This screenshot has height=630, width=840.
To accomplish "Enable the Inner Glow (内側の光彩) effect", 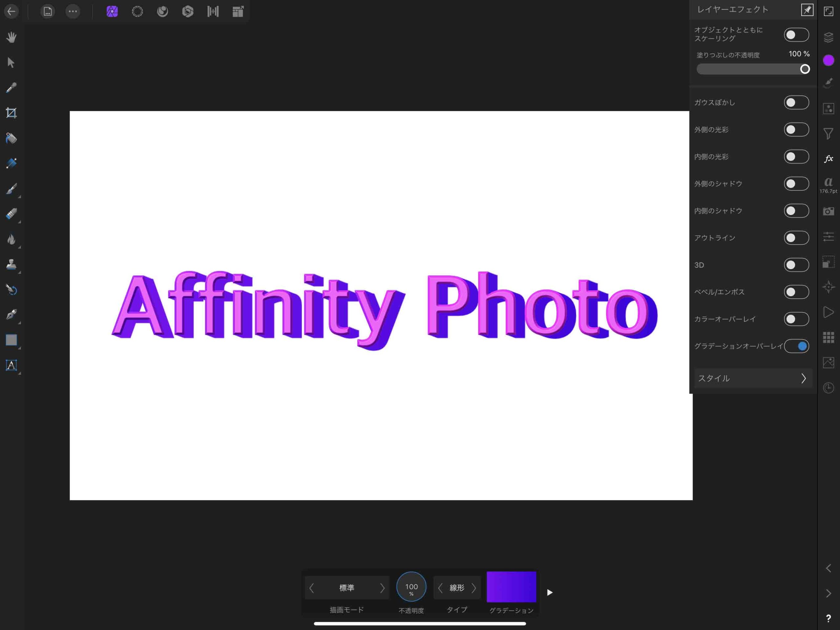I will click(796, 157).
